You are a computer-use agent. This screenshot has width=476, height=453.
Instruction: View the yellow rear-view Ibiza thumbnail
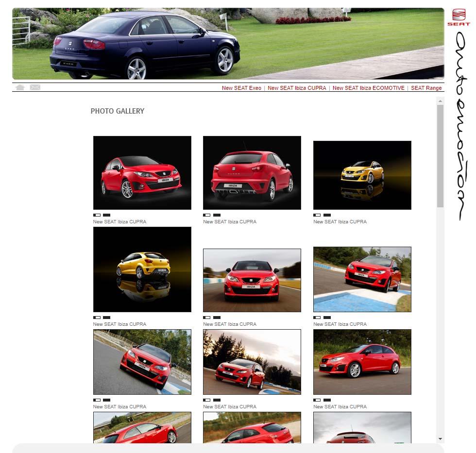coord(142,269)
